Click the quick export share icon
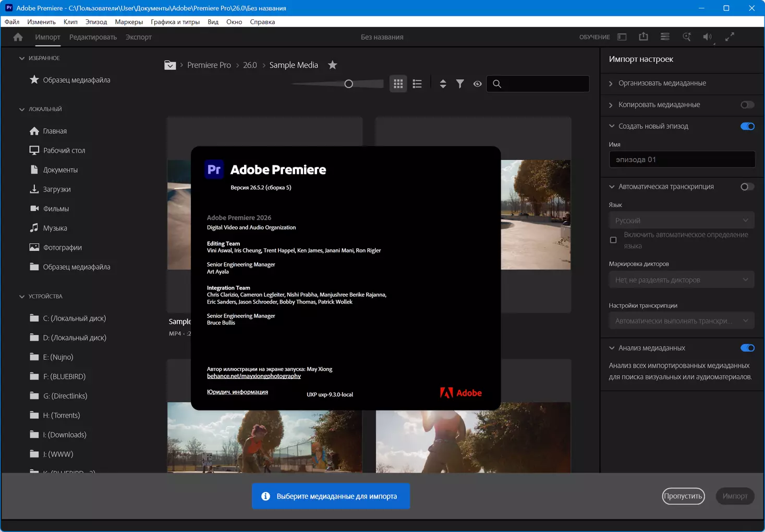The image size is (765, 532). click(643, 37)
